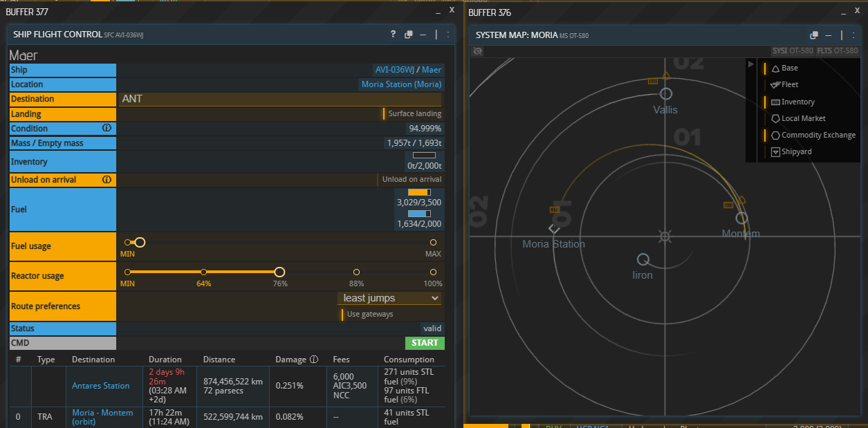The height and width of the screenshot is (428, 868).
Task: Click the Destination input field
Action: pyautogui.click(x=280, y=99)
